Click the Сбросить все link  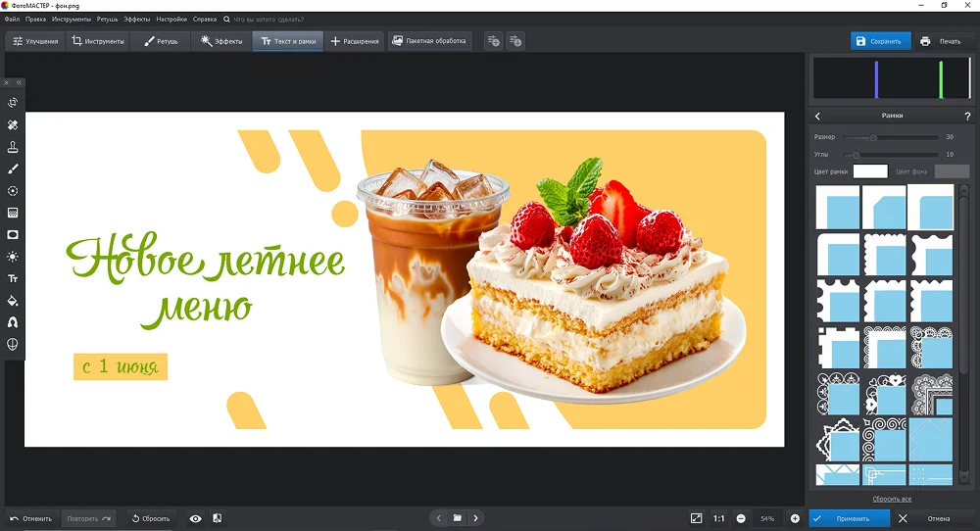[891, 499]
